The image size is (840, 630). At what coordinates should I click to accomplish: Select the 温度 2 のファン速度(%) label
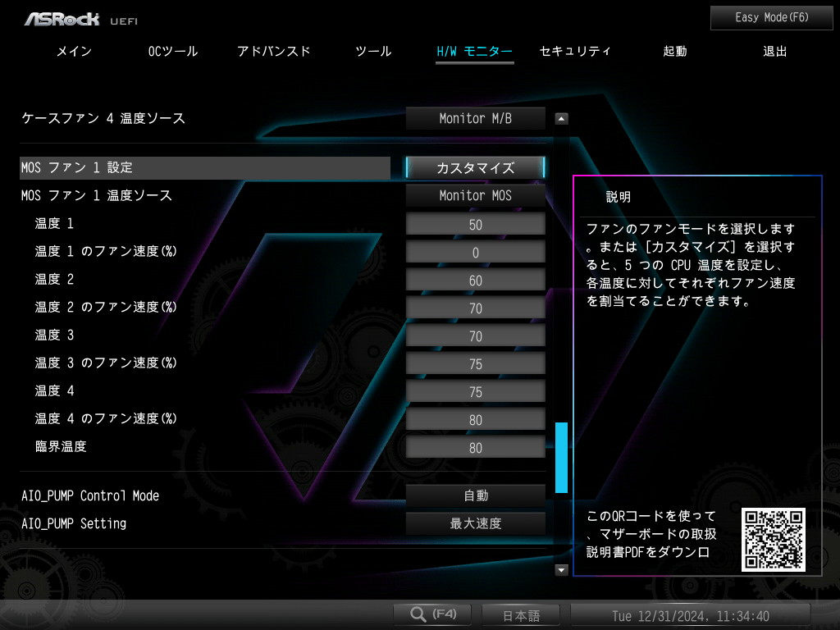[x=106, y=307]
